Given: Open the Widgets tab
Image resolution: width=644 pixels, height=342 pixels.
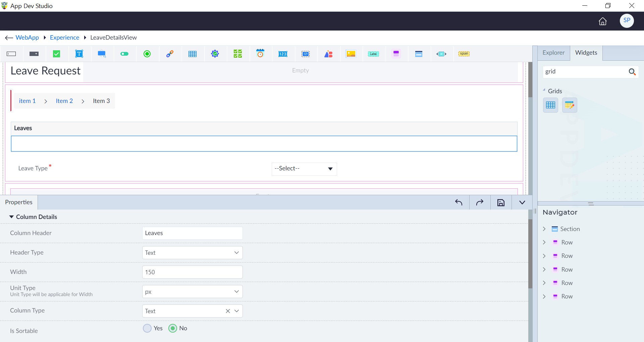Looking at the screenshot, I should (586, 53).
